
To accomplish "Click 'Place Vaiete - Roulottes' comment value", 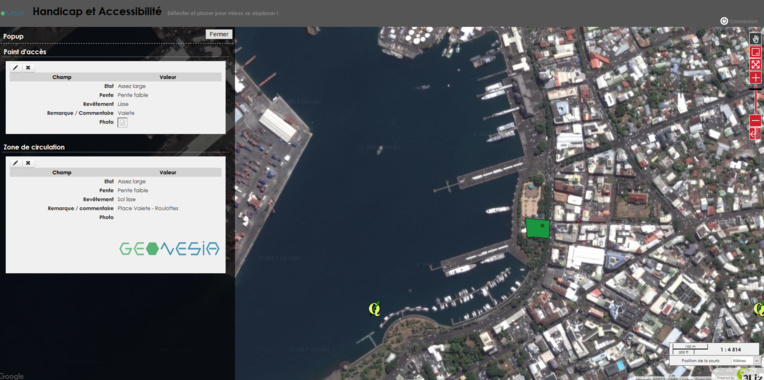I will tap(148, 208).
